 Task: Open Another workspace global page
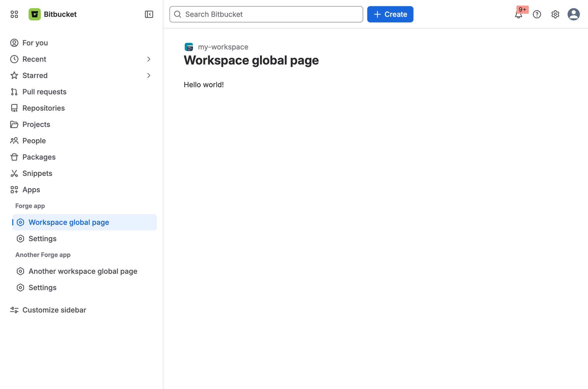[84, 271]
